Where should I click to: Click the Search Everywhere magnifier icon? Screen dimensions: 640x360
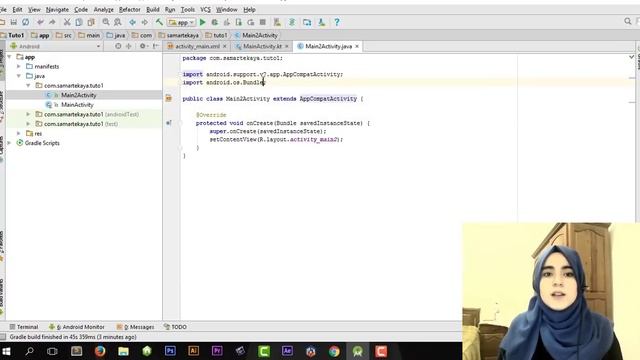(628, 21)
